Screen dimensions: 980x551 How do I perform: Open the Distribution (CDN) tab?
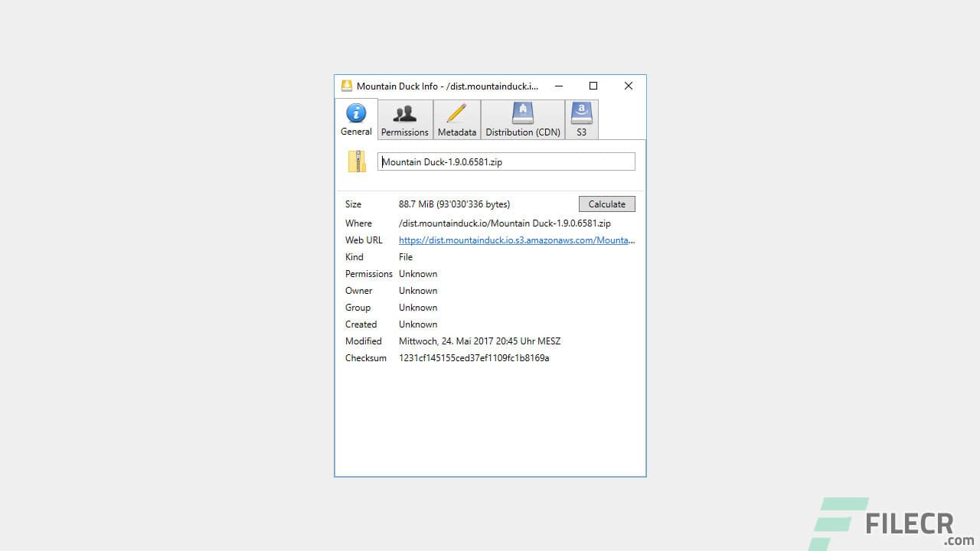[x=522, y=119]
